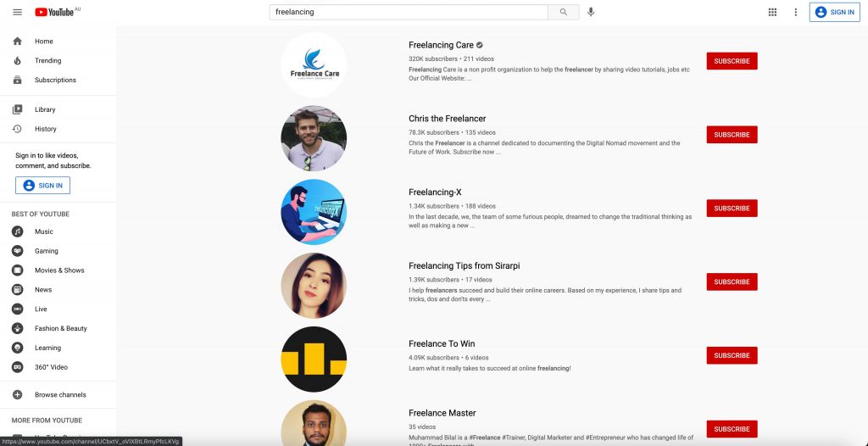Click the Home icon in sidebar
This screenshot has height=446, width=868.
tap(17, 41)
